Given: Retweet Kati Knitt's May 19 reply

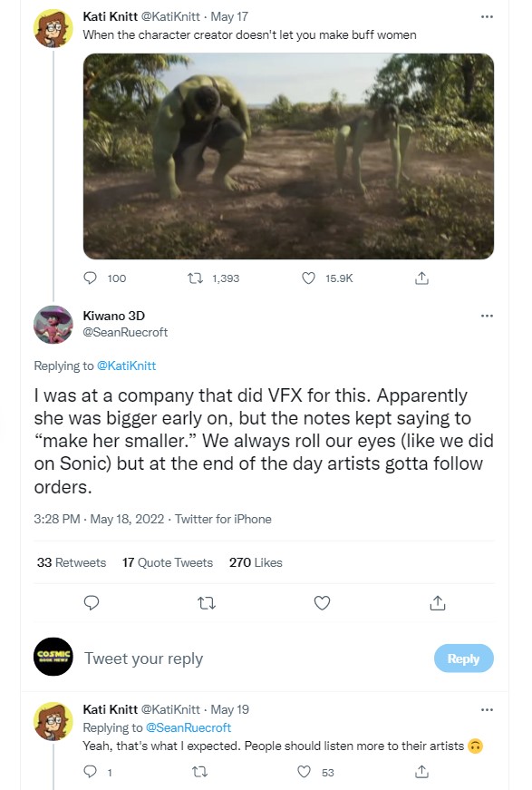Looking at the screenshot, I should pos(199,771).
